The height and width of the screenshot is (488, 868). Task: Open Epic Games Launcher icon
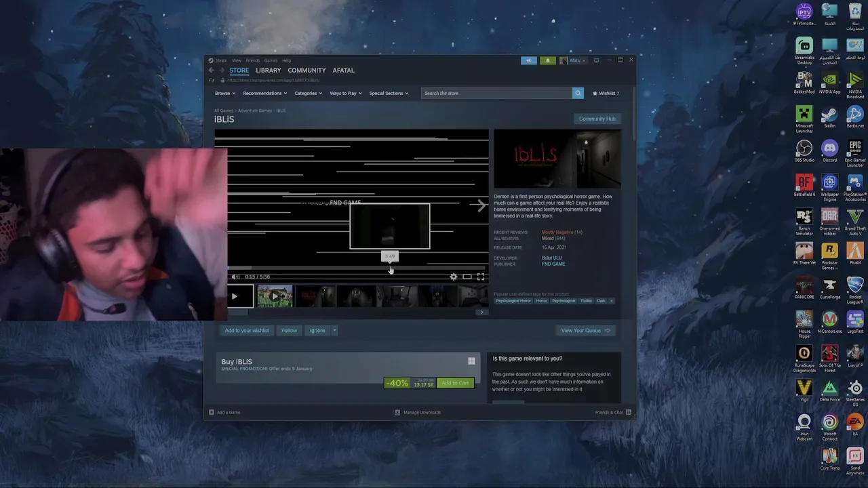pyautogui.click(x=855, y=154)
